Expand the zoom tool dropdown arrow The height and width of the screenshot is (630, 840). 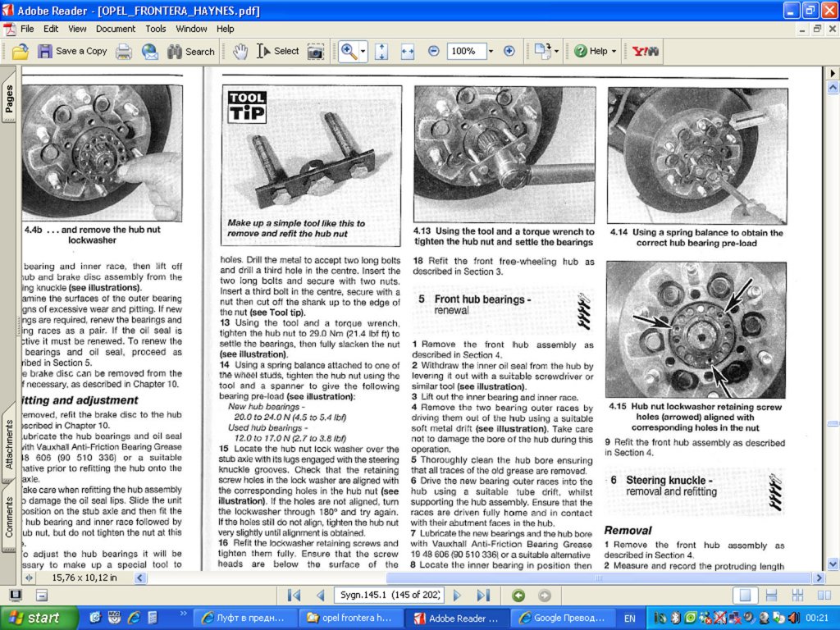pyautogui.click(x=363, y=52)
